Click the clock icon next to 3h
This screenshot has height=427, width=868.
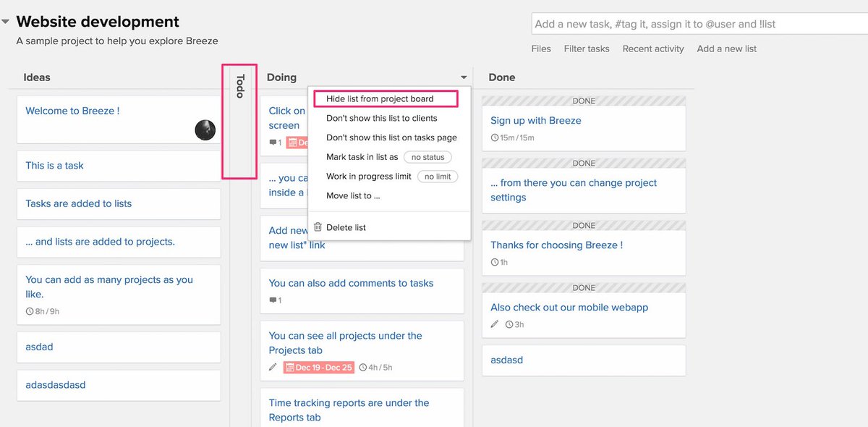pos(509,324)
